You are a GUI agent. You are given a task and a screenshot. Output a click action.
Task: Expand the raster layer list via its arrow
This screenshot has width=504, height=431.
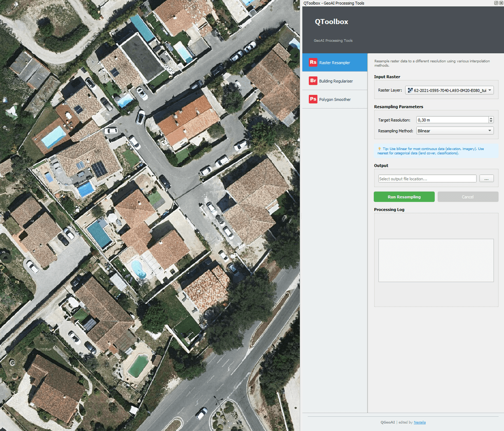pyautogui.click(x=489, y=90)
